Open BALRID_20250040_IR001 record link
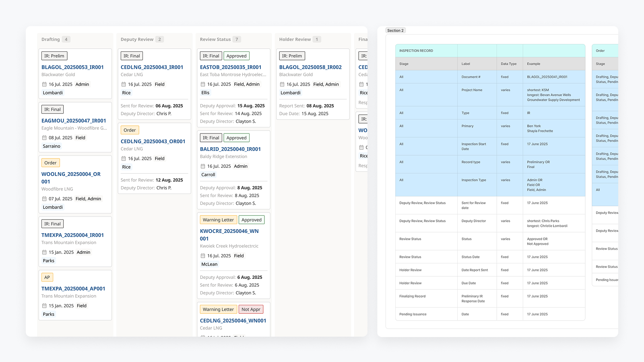644x362 pixels. tap(230, 149)
